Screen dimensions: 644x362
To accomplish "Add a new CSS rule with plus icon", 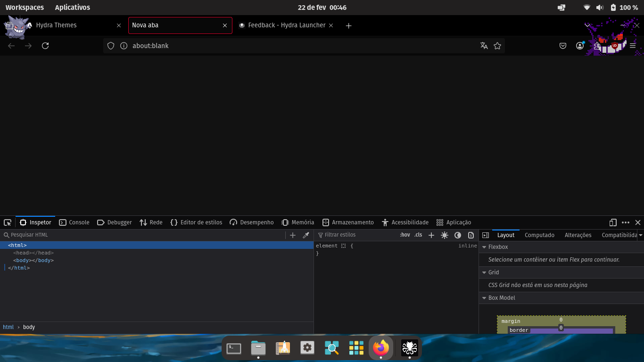I will click(x=431, y=235).
